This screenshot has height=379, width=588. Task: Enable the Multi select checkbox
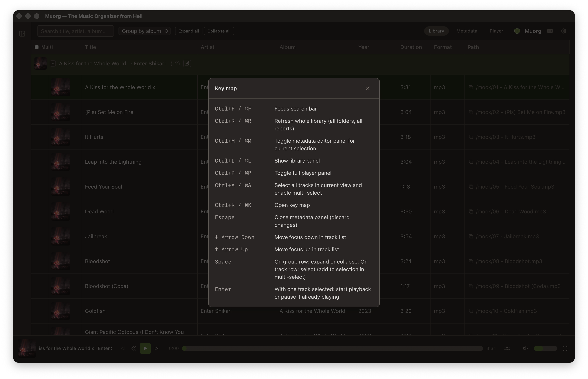click(x=37, y=47)
